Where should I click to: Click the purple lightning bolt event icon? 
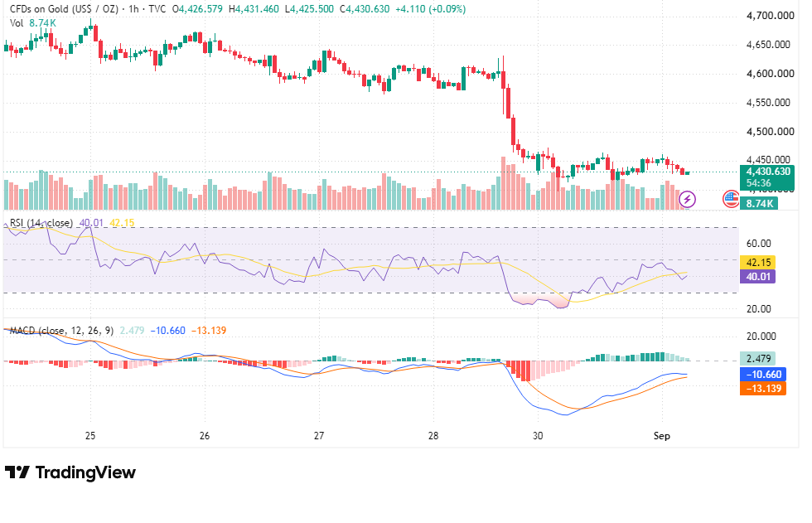(x=687, y=200)
